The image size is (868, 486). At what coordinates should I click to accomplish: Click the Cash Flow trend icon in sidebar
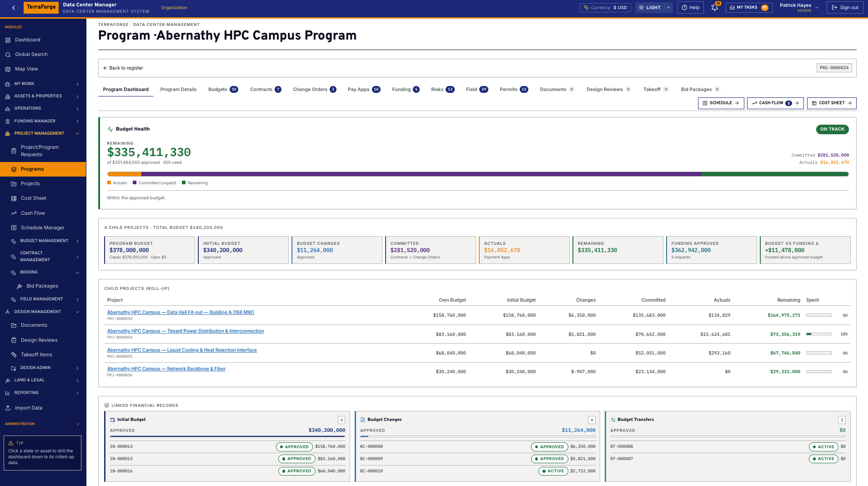(14, 213)
